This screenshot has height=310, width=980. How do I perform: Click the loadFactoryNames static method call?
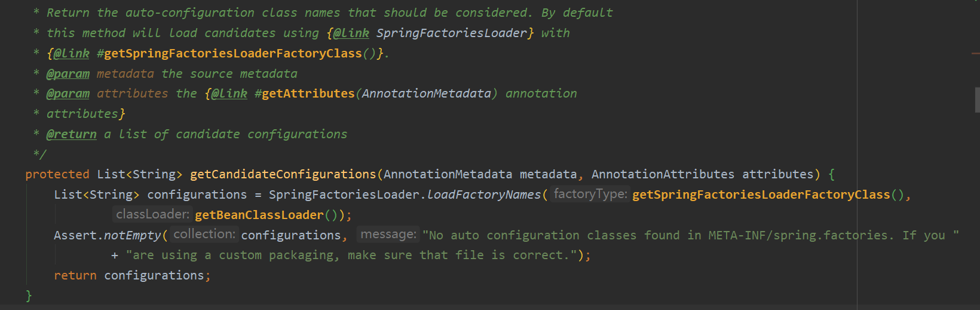484,194
